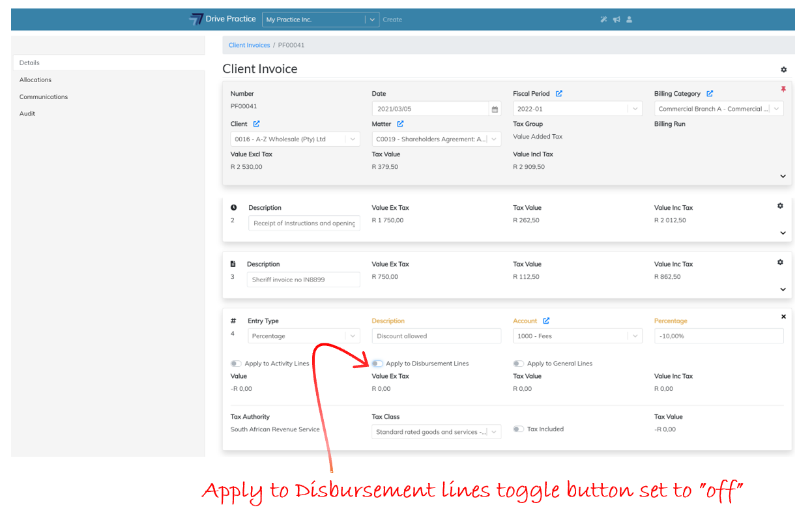812x518 pixels.
Task: Open the Entry Type Percentage dropdown
Action: click(304, 336)
